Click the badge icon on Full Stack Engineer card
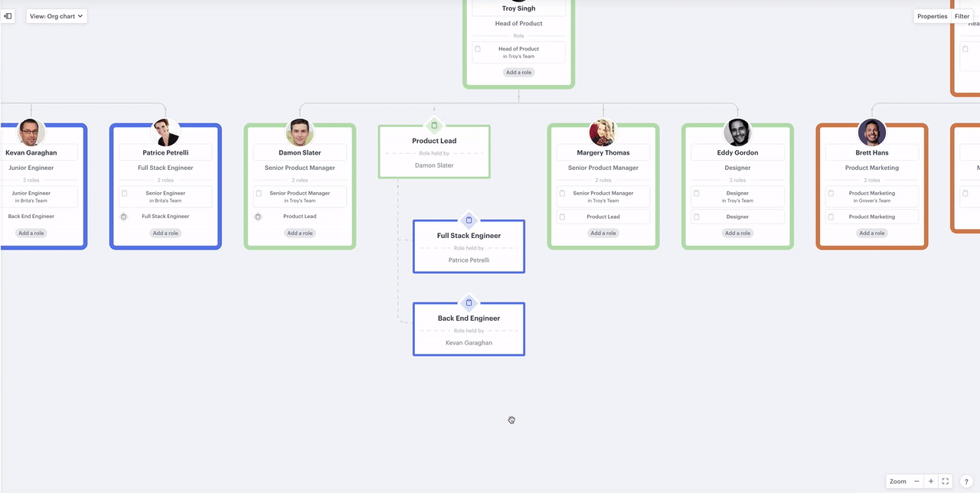 point(469,220)
